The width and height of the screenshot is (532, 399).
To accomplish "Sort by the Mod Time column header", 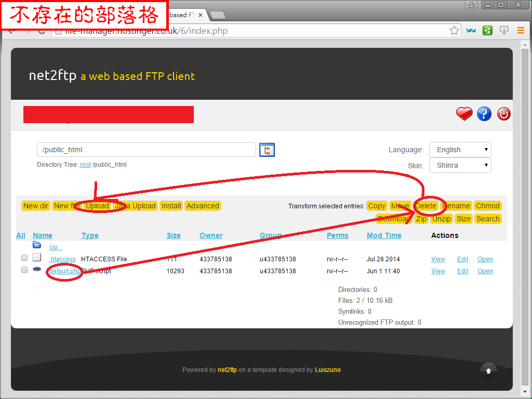I will [x=384, y=235].
